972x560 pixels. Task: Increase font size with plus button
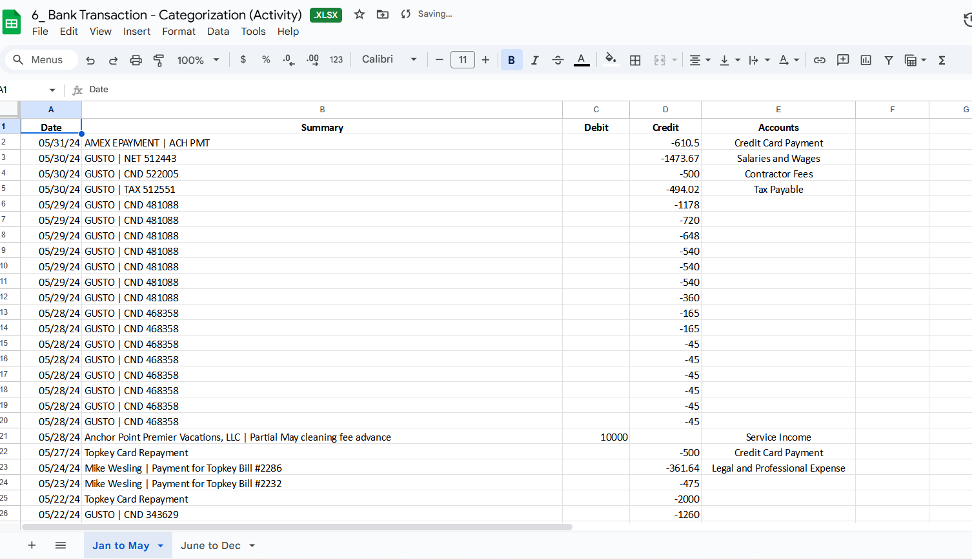485,60
